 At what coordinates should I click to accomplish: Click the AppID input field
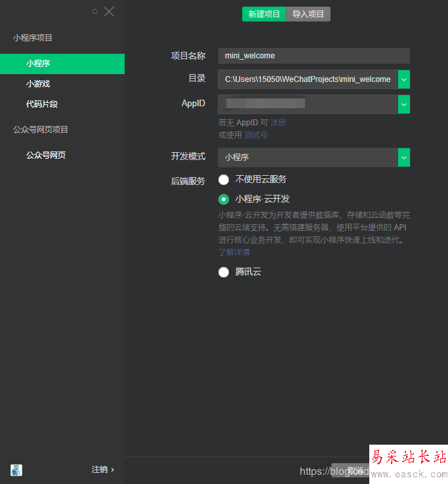coord(308,104)
